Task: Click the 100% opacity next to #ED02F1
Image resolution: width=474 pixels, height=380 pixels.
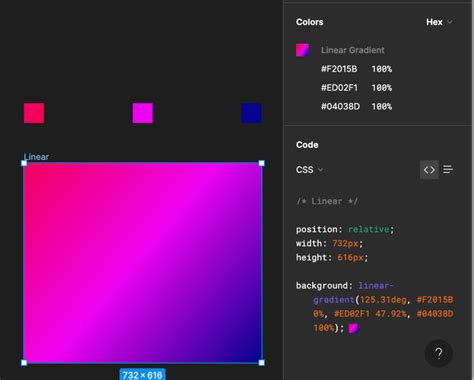Action: (382, 88)
